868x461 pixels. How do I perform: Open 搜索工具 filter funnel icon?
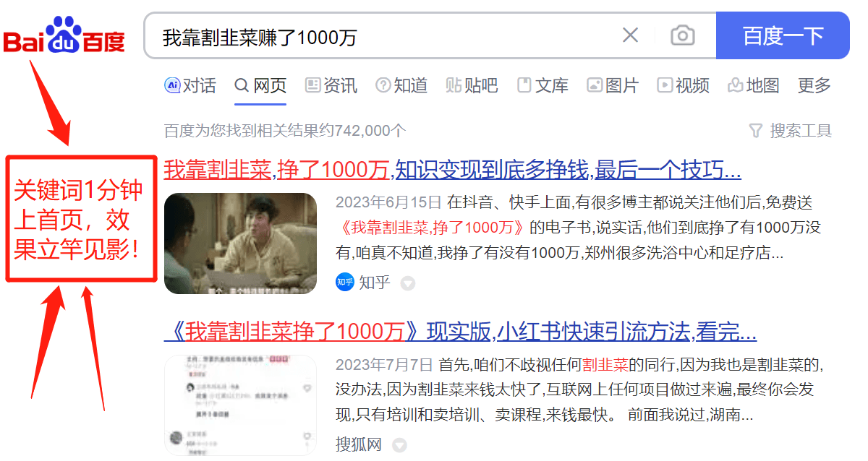(x=756, y=130)
